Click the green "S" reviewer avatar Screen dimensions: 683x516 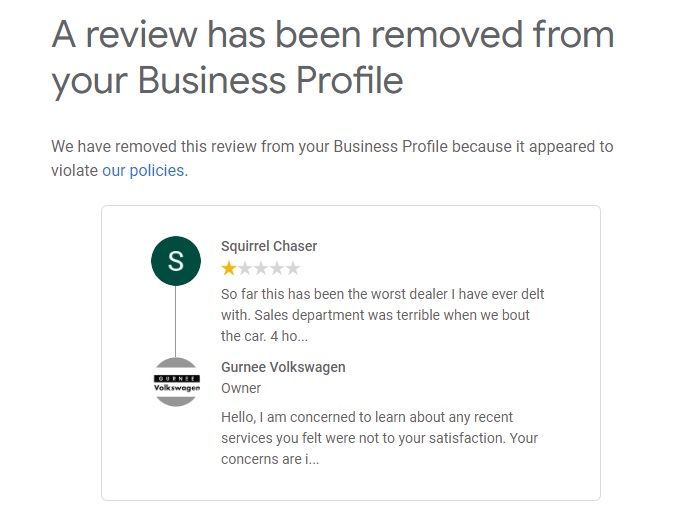(175, 262)
